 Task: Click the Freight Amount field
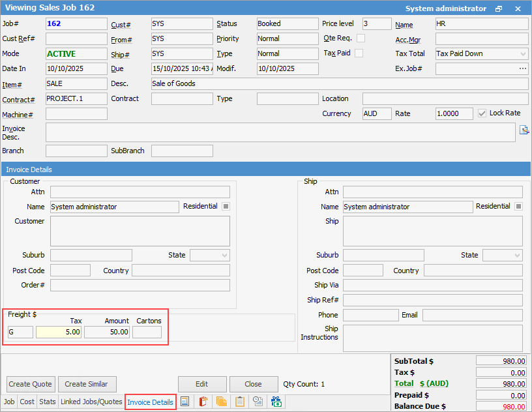[107, 332]
